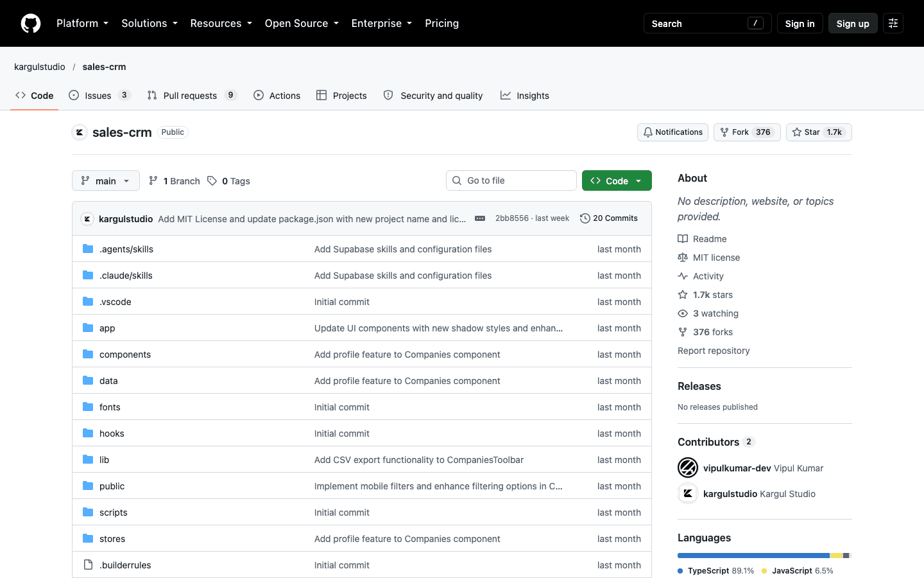Click the Go to file search field
Viewport: 924px width, 578px height.
511,180
